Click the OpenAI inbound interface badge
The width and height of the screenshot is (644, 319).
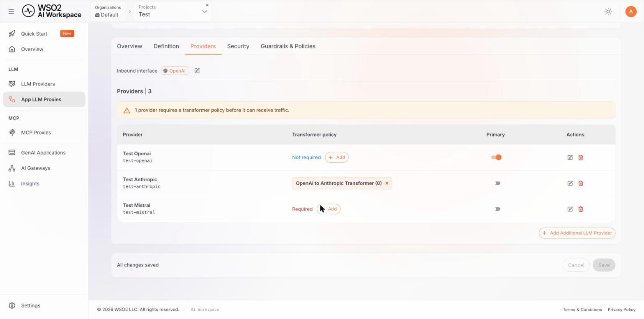click(x=175, y=71)
